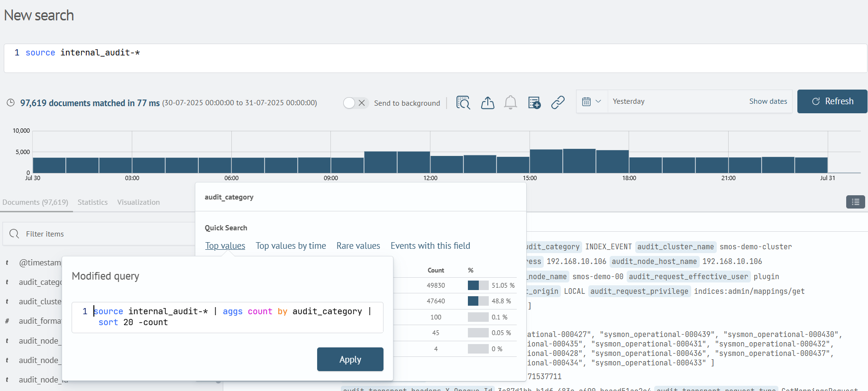The image size is (868, 391).
Task: Click the magnifier icon in Filter items
Action: 14,234
